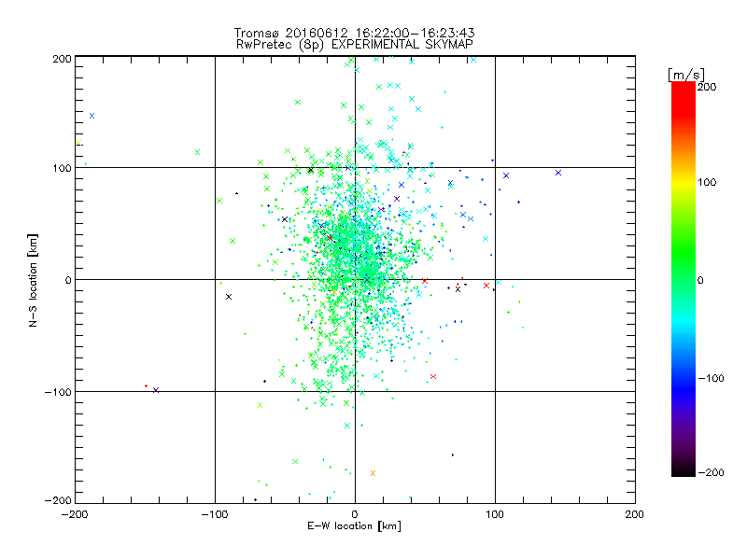Click y-axis tick label '200'
The image size is (747, 560).
[x=62, y=59]
